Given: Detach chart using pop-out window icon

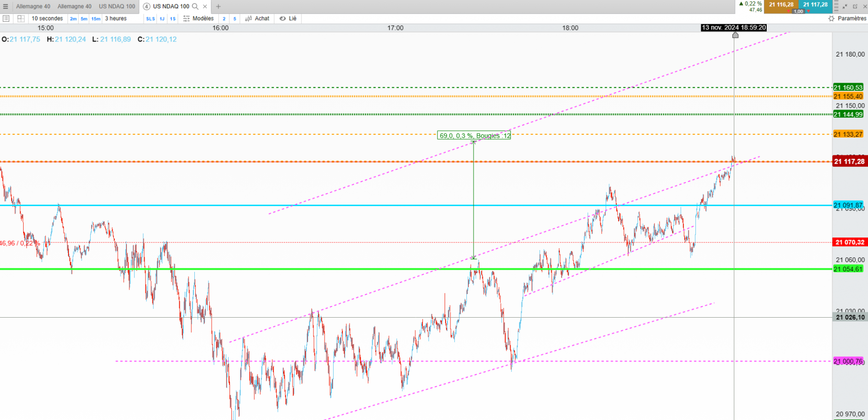Looking at the screenshot, I should coord(855,6).
